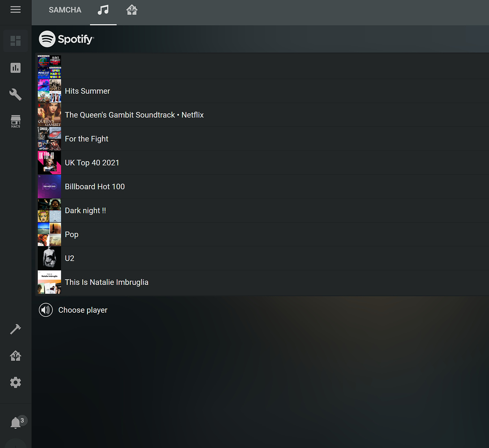This screenshot has height=448, width=489.
Task: Open the Supervisor Home Assistant icon in sidebar
Action: (16, 355)
